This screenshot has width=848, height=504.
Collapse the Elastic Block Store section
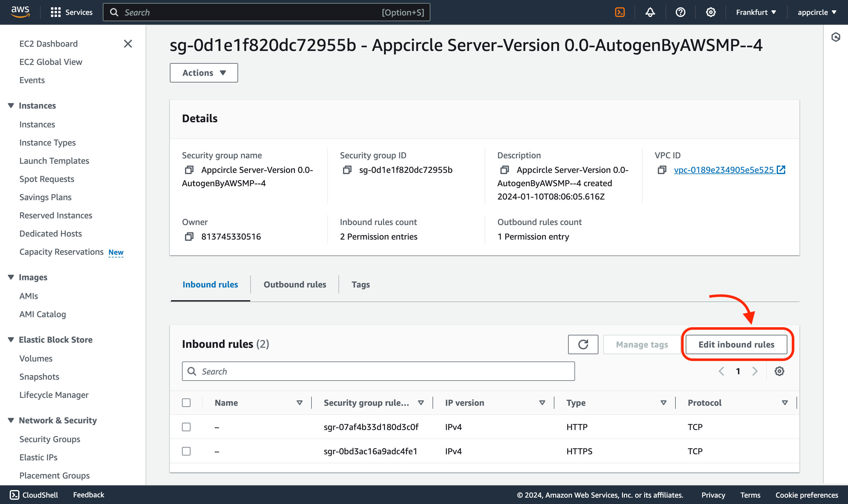(x=11, y=340)
